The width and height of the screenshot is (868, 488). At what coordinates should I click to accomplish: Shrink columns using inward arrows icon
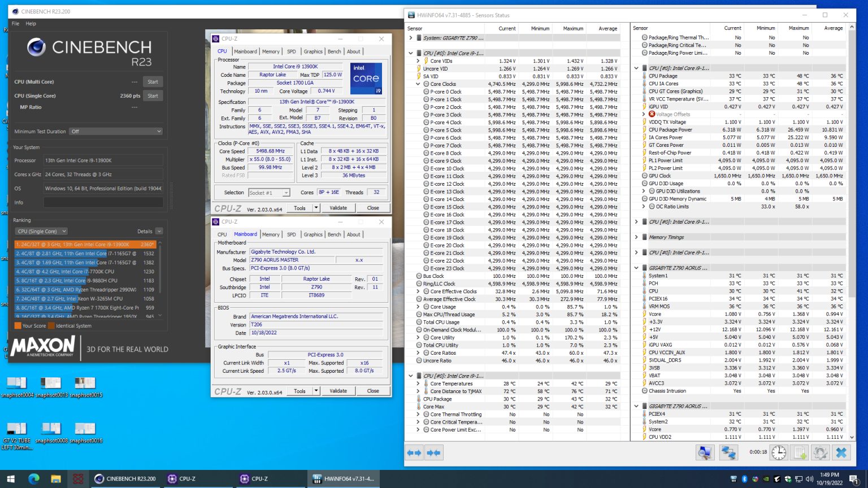tap(433, 453)
